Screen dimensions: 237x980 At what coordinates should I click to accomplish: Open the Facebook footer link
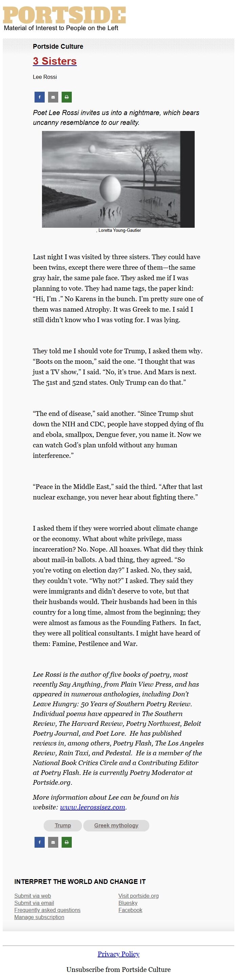coord(130,910)
